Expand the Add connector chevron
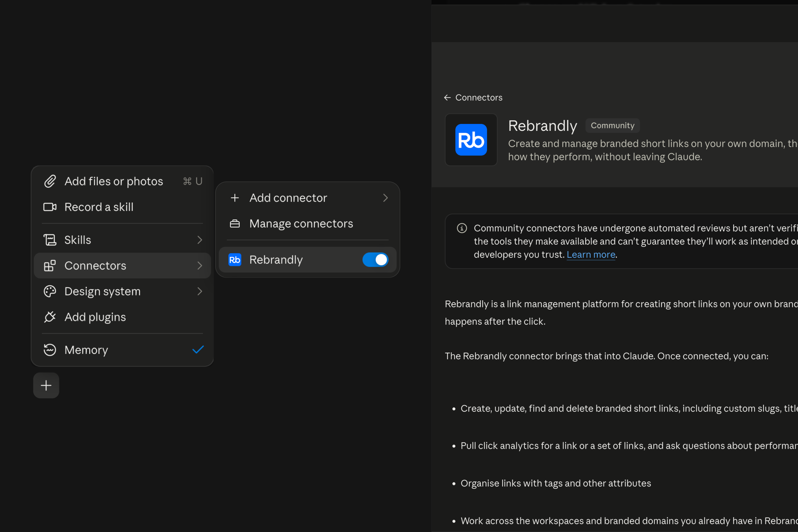The height and width of the screenshot is (532, 798). [x=385, y=198]
